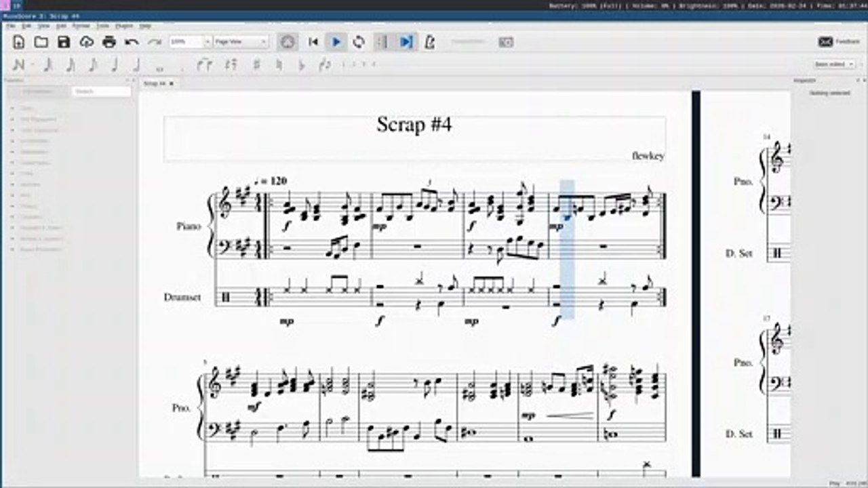The height and width of the screenshot is (488, 868).
Task: Apply a natural accidental
Action: coord(279,65)
